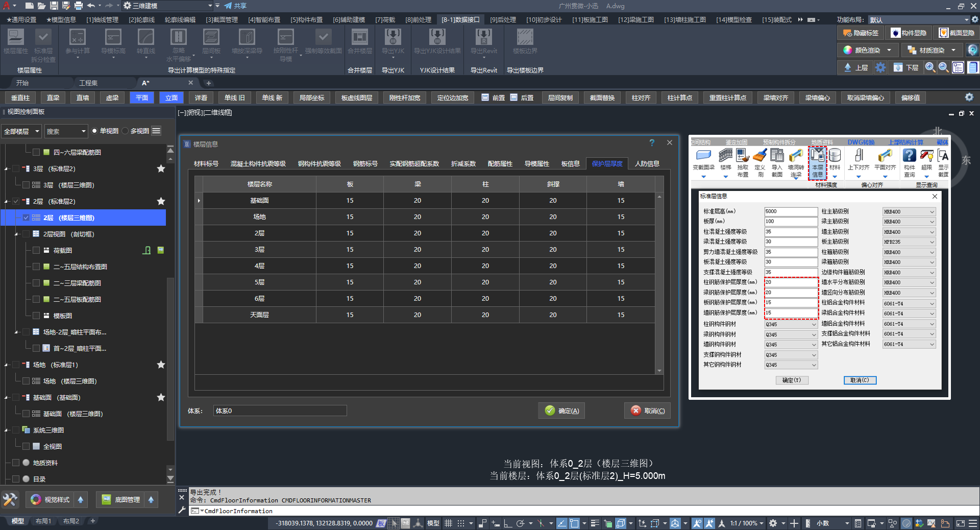Click the 取消(C) cancel button in dialog
980x530 pixels.
[647, 411]
